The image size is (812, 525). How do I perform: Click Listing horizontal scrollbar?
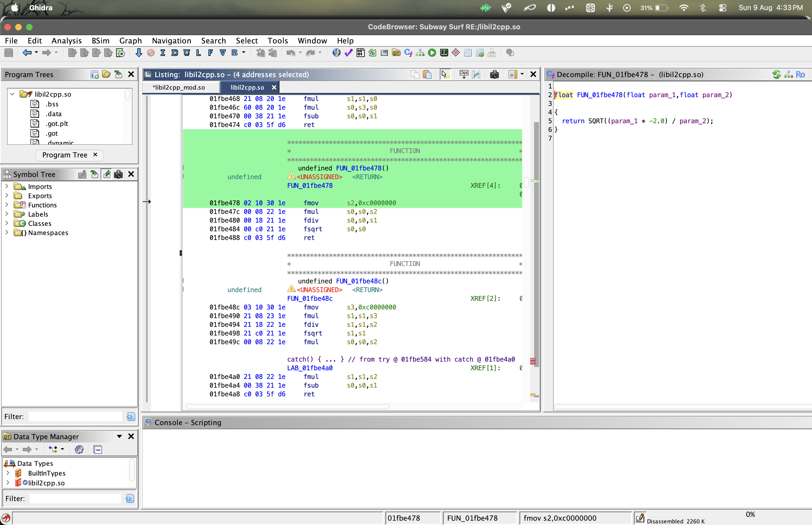pos(287,406)
